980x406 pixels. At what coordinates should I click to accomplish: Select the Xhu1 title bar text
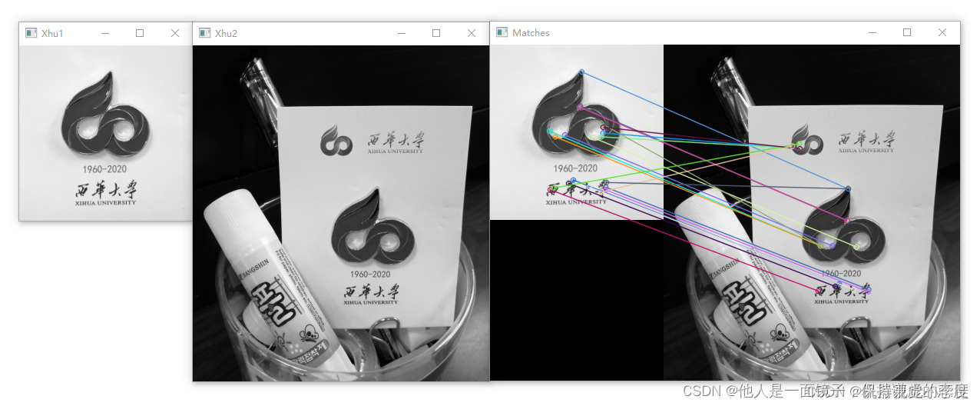point(52,34)
